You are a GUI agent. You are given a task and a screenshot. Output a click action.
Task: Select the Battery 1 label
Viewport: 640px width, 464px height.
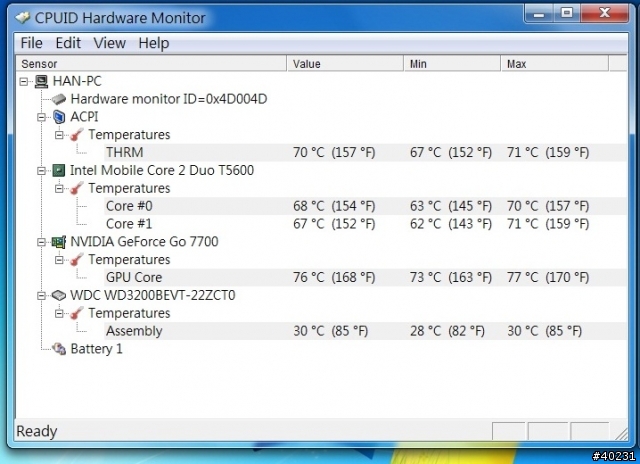pos(96,349)
